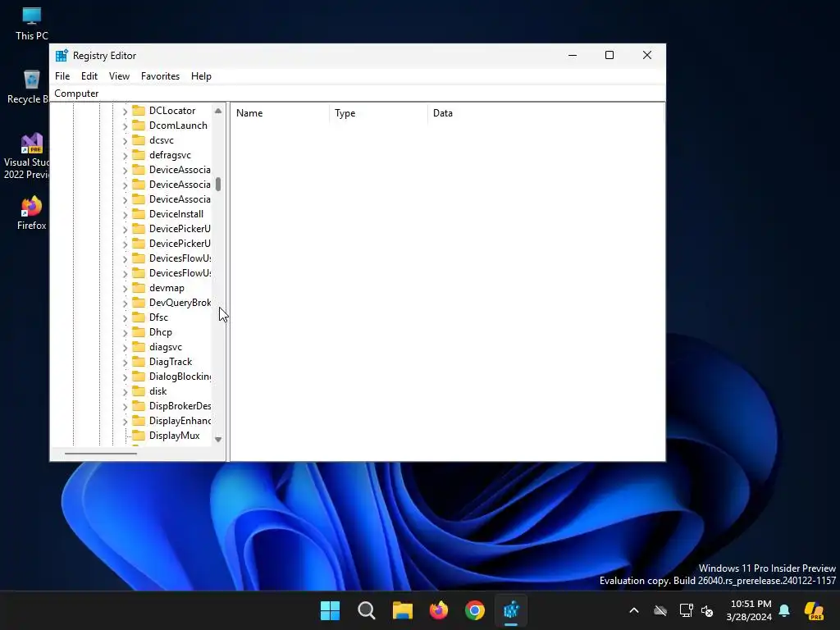The width and height of the screenshot is (840, 630).
Task: Click the tree scrollbar up arrow
Action: click(x=218, y=111)
